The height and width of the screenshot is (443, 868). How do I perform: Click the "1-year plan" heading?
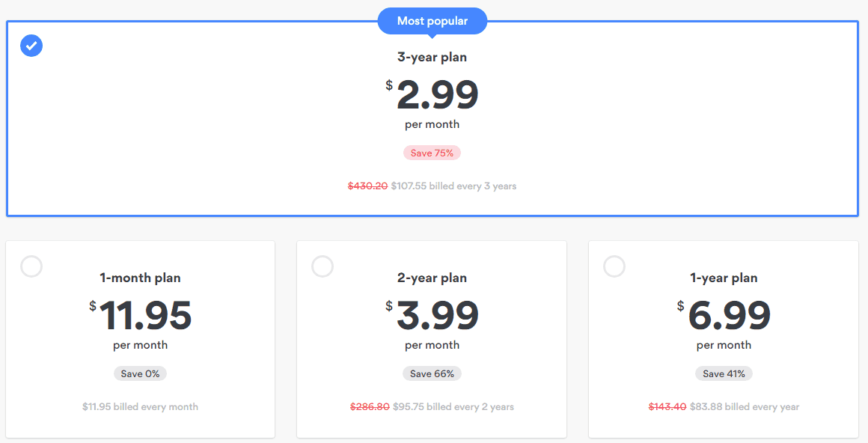724,278
